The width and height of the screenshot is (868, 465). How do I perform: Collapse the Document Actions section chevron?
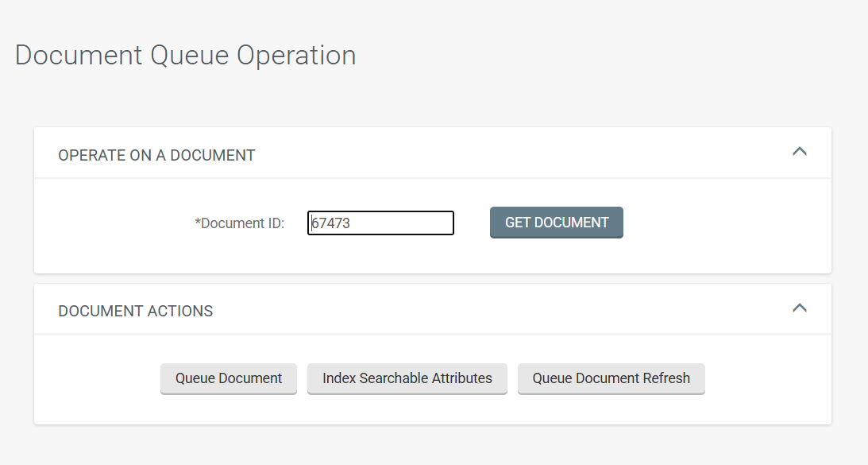[799, 308]
